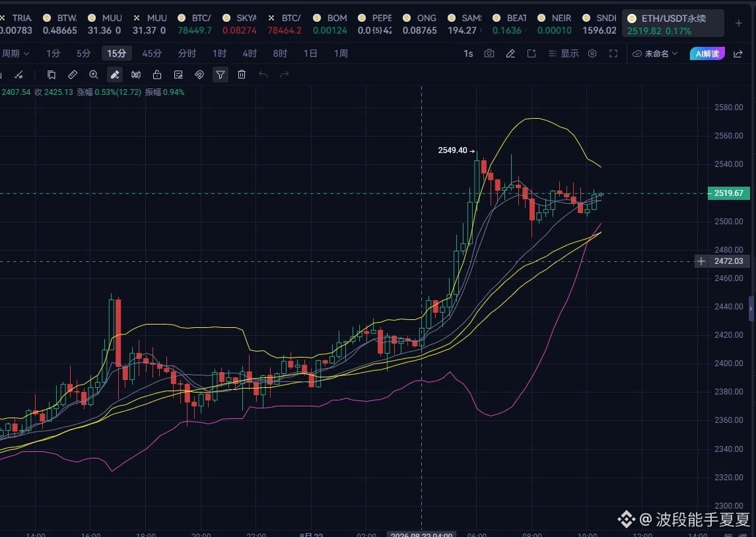Open the SKYA symbol tab

240,24
